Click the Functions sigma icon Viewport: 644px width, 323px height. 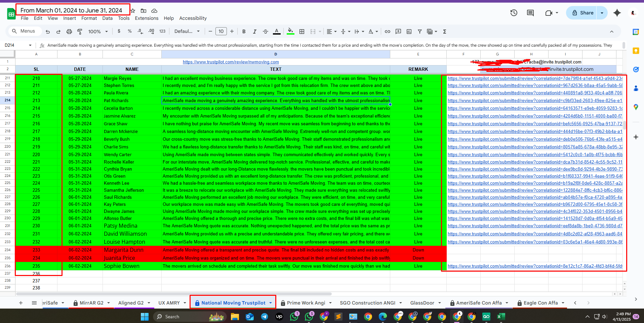(x=444, y=32)
